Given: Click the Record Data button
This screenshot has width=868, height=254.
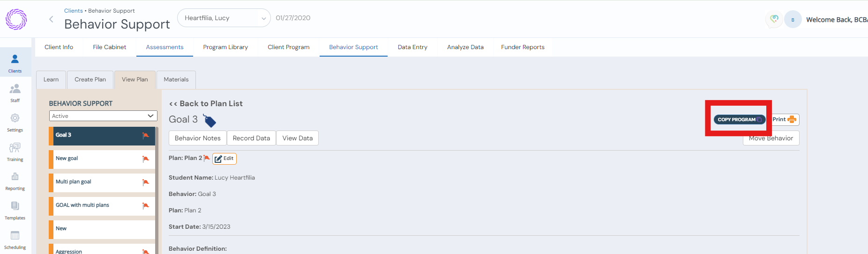Looking at the screenshot, I should click(x=251, y=138).
